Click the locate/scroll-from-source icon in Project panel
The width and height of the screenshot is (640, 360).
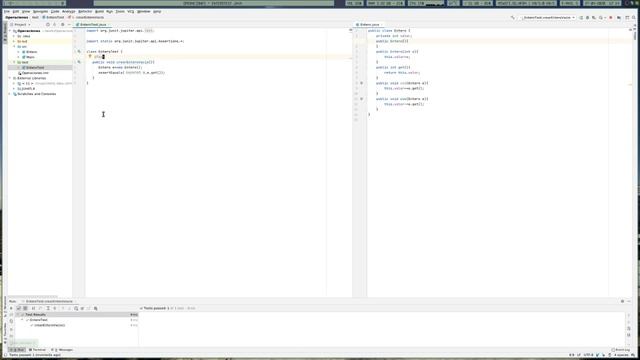click(x=48, y=24)
